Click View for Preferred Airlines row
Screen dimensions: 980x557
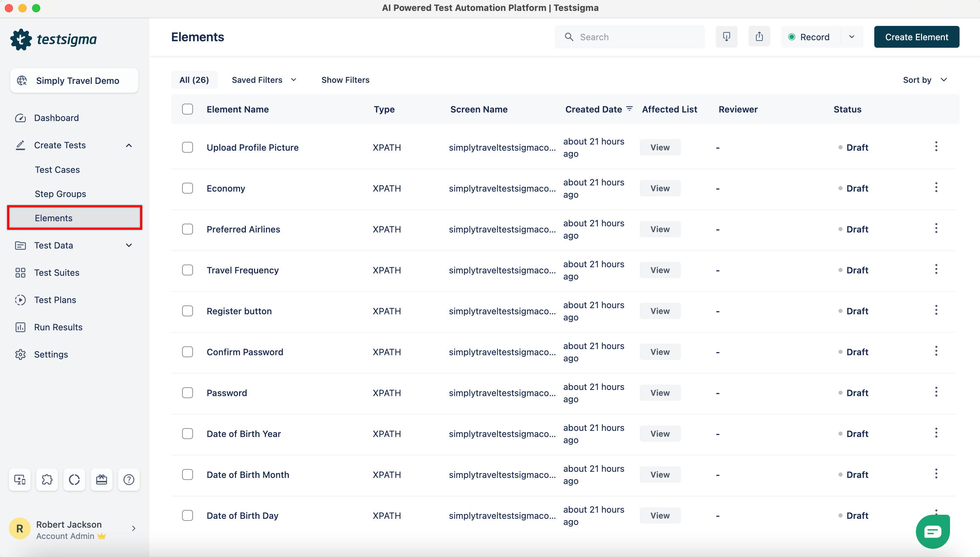coord(660,229)
